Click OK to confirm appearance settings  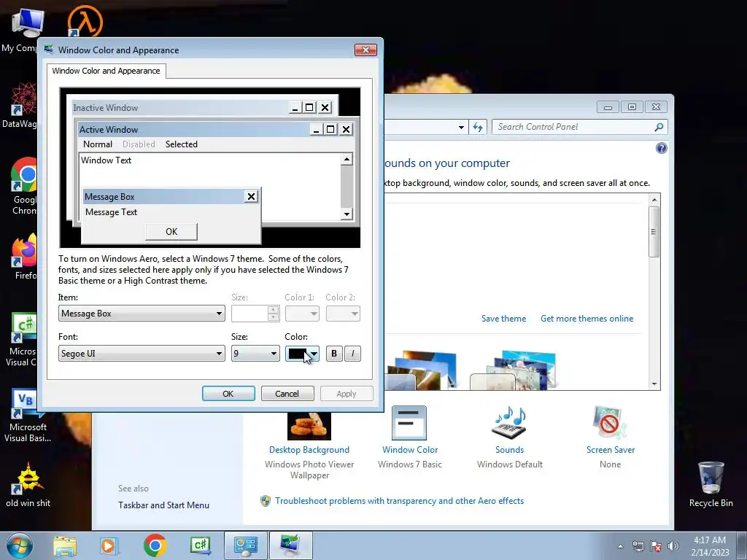coord(228,394)
